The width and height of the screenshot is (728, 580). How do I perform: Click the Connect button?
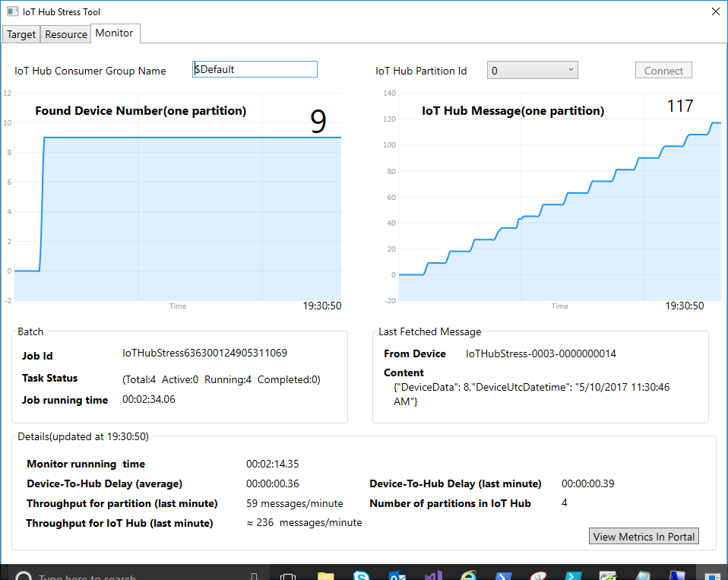click(x=663, y=71)
